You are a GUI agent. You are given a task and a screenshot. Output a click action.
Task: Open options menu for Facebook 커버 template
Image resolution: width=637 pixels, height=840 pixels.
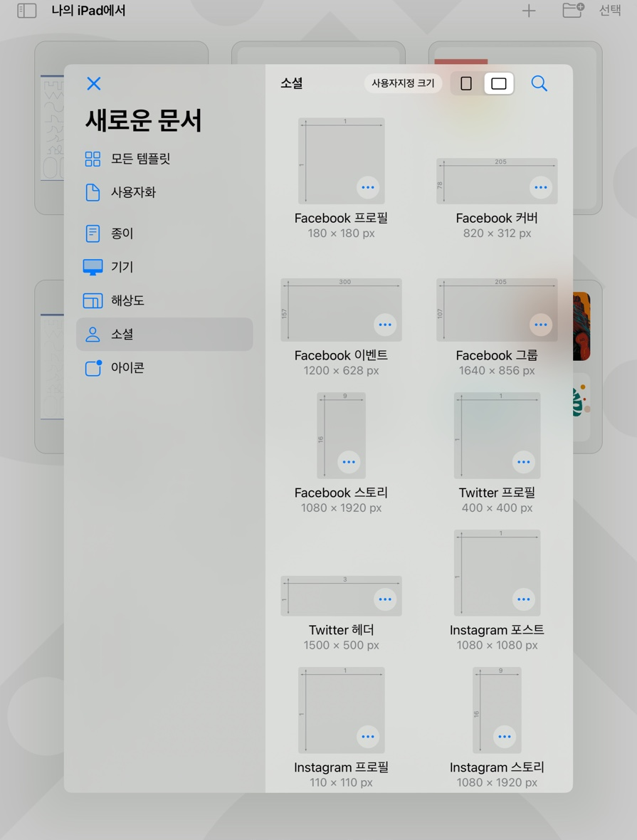[541, 187]
